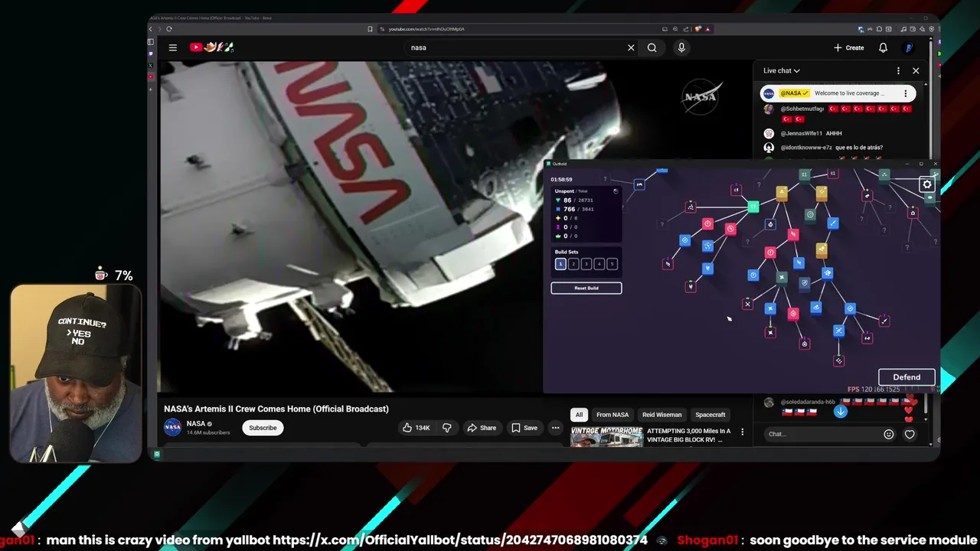This screenshot has width=980, height=551.
Task: Open the Create menu on YouTube
Action: coord(848,47)
